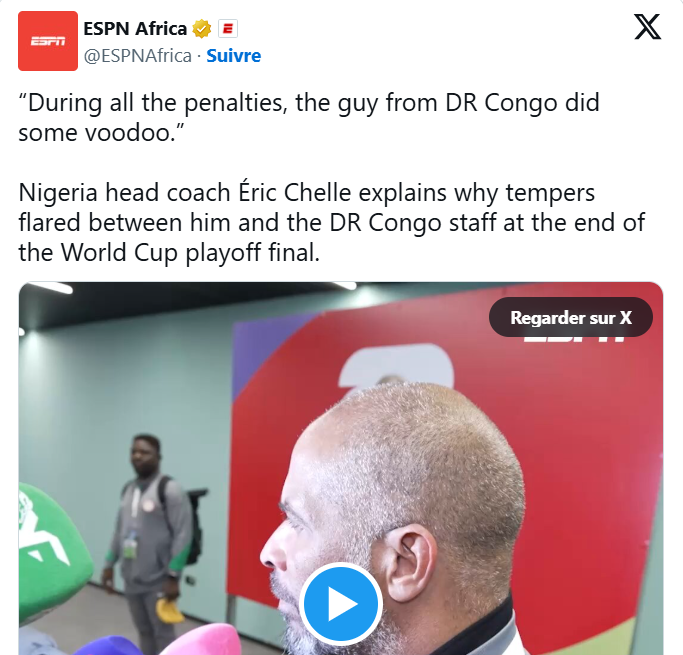
Task: Click the yellow item held by man
Action: pos(168,610)
